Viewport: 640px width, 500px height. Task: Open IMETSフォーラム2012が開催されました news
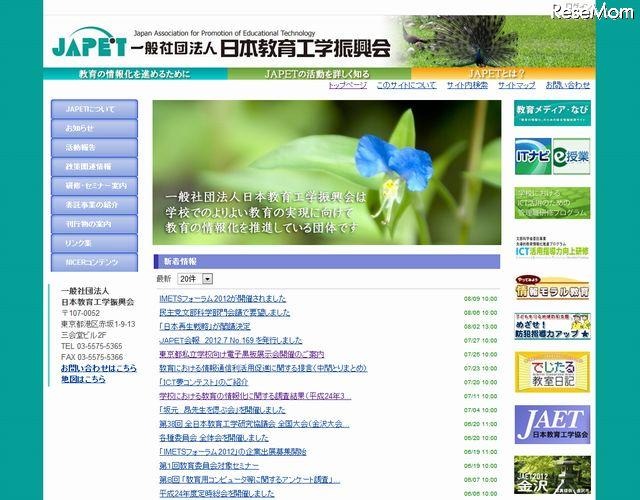click(x=222, y=299)
